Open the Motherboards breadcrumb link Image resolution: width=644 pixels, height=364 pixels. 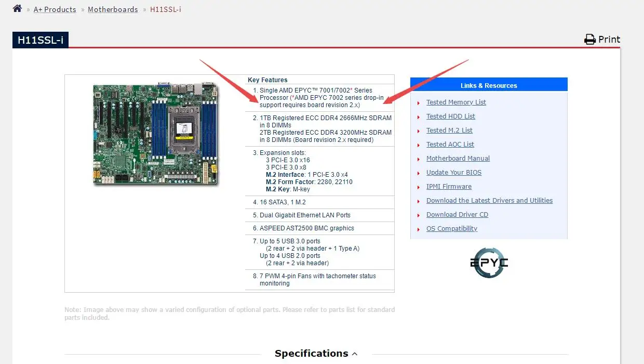[113, 9]
